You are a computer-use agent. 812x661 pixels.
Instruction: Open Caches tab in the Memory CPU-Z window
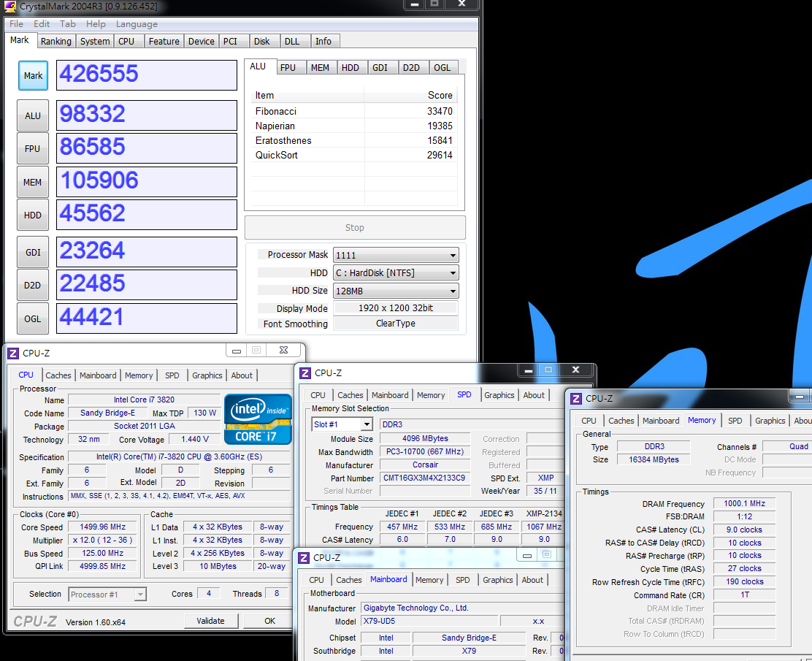pyautogui.click(x=621, y=421)
